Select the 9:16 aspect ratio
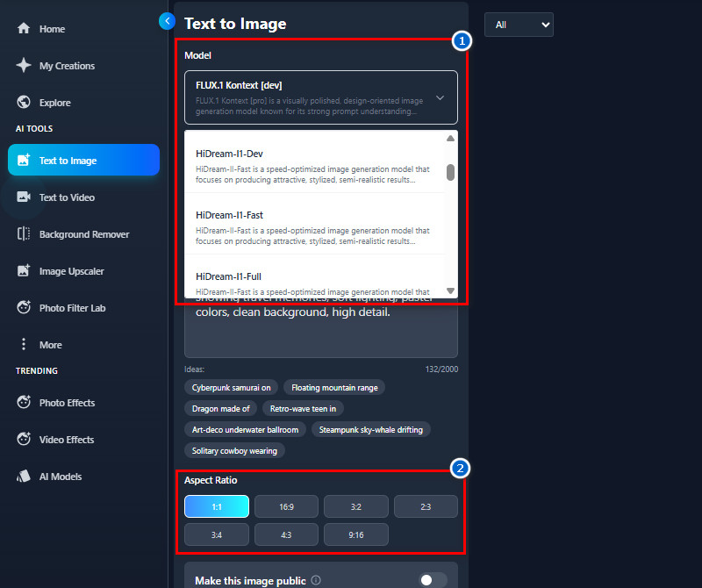The height and width of the screenshot is (588, 702). click(x=356, y=534)
